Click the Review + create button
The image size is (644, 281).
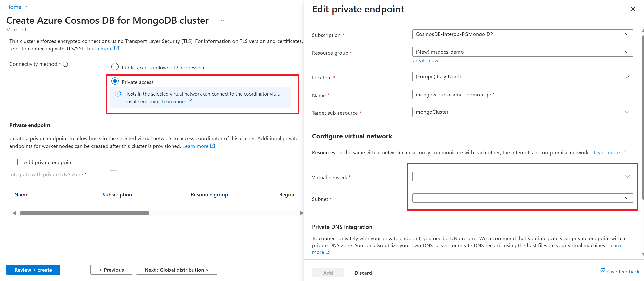coord(33,270)
